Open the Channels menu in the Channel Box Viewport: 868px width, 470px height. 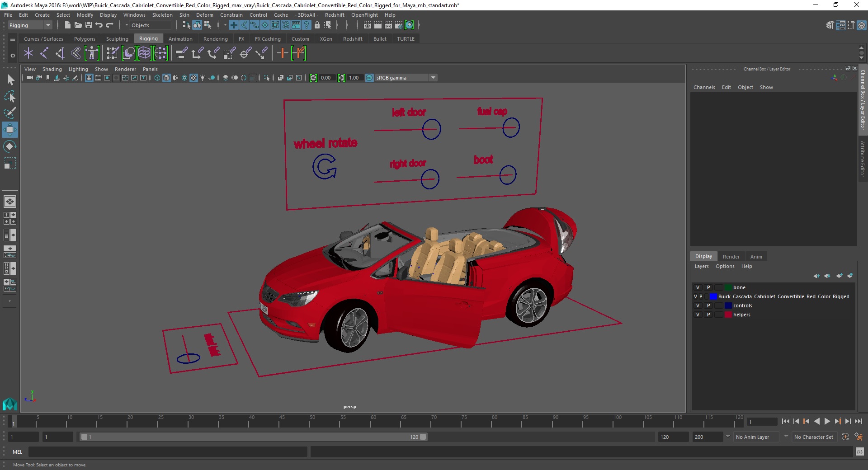click(704, 87)
